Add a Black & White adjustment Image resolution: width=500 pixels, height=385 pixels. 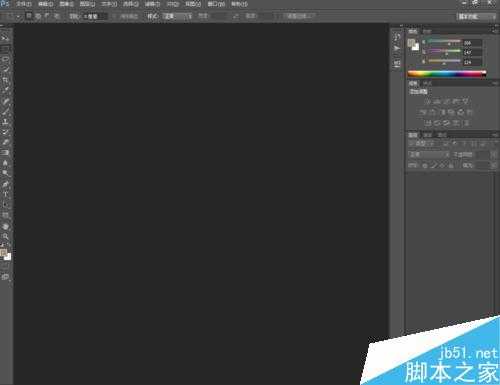pyautogui.click(x=442, y=112)
